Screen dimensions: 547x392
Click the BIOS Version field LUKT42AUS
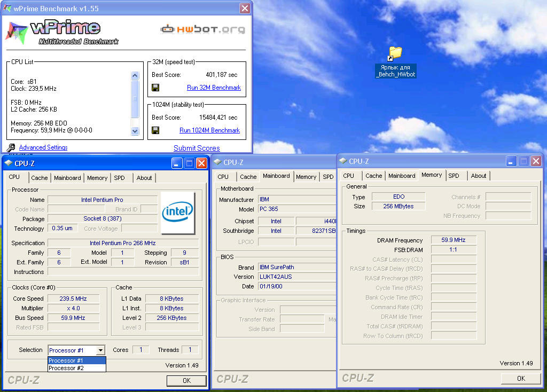[x=297, y=277]
